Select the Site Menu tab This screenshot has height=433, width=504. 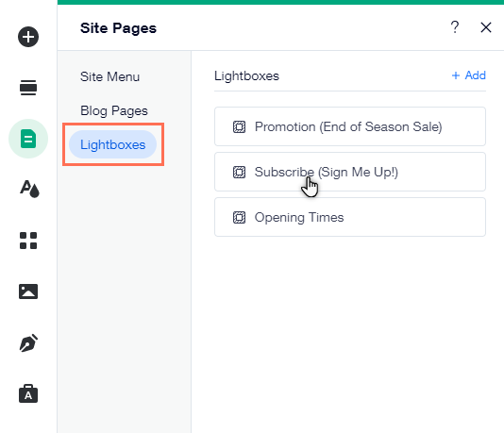(109, 76)
